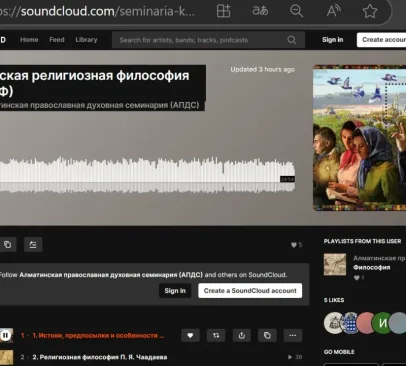Viewport: 406px width, 366px height.
Task: Click track 2 thumbnail artwork
Action: click(6, 357)
